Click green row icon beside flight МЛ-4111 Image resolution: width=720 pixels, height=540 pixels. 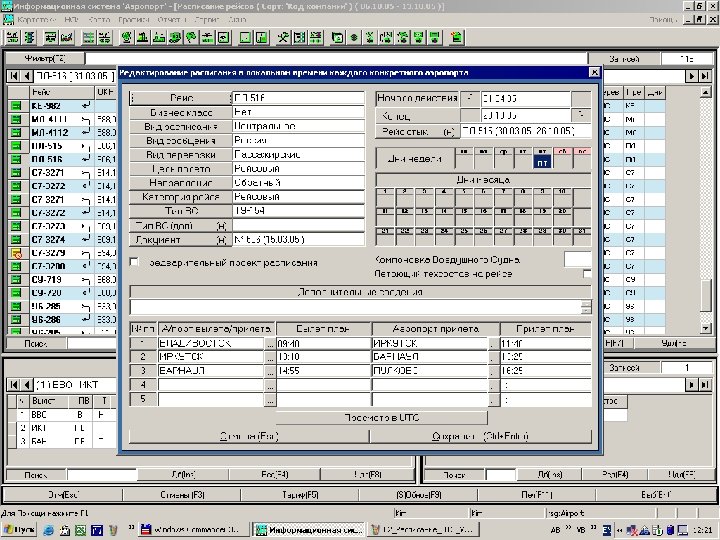coord(16,119)
